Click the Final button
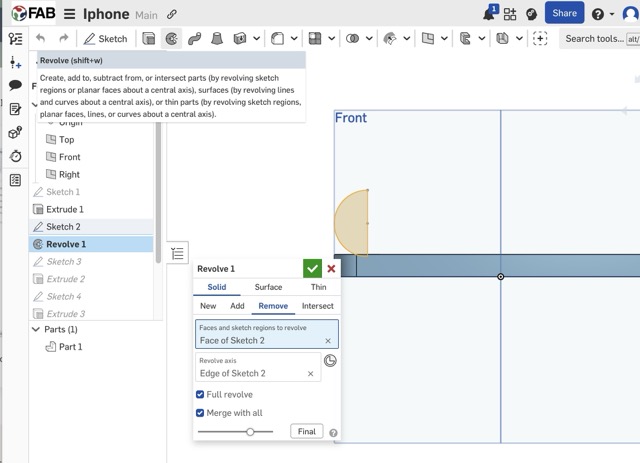 click(x=307, y=431)
